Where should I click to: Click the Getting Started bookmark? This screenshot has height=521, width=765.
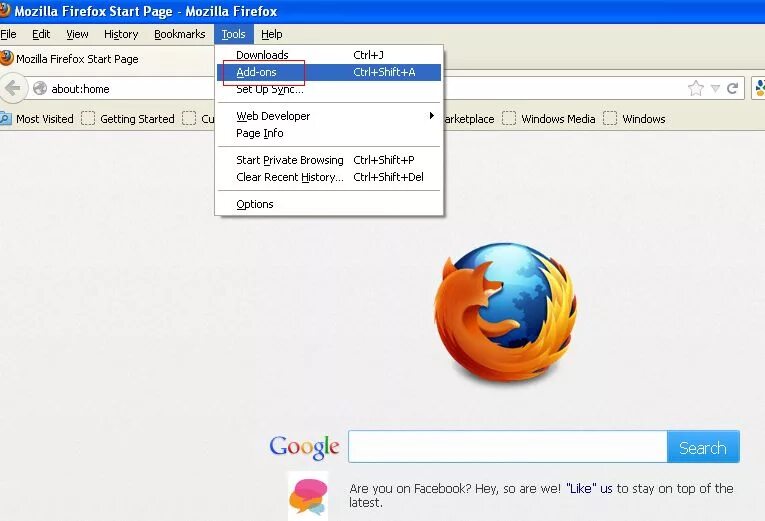[x=127, y=119]
